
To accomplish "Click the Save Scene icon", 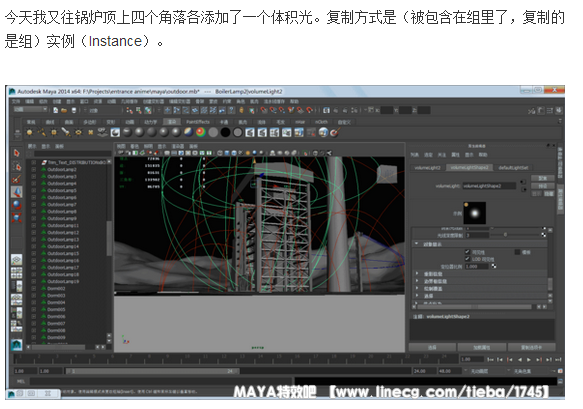I will coord(74,110).
